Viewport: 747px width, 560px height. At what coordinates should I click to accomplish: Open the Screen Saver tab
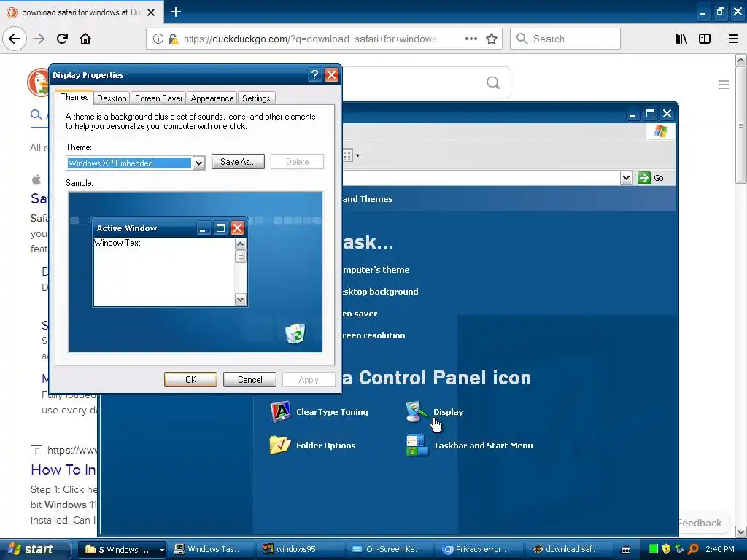tap(158, 98)
